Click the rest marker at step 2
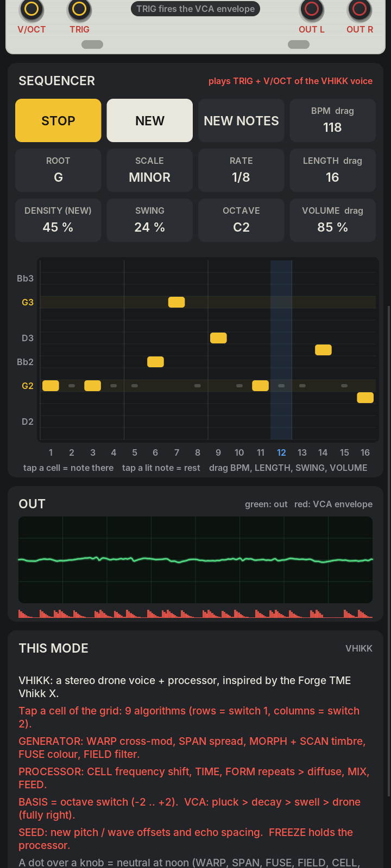391x868 pixels. point(72,386)
